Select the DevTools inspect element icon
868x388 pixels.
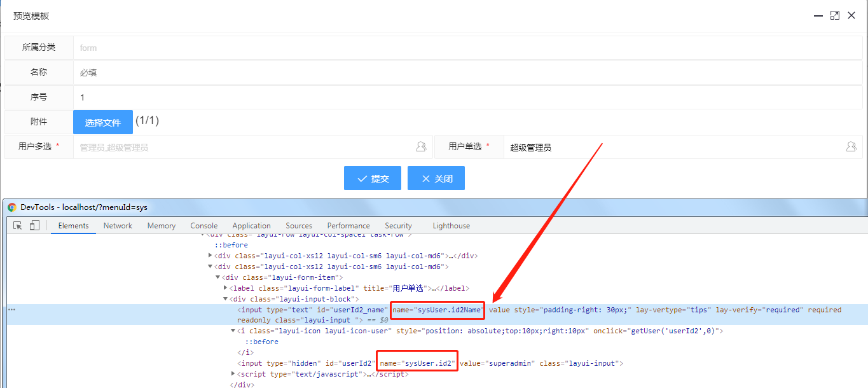click(18, 225)
